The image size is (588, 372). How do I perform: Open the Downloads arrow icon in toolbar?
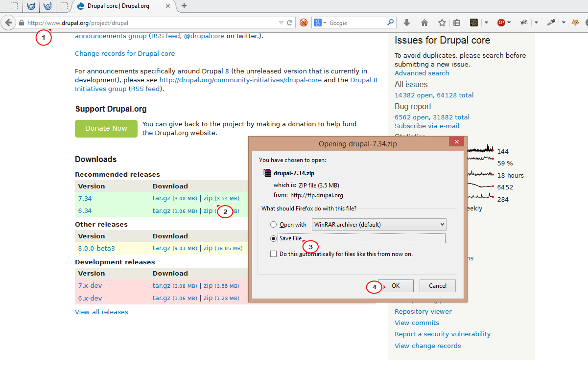pyautogui.click(x=407, y=23)
